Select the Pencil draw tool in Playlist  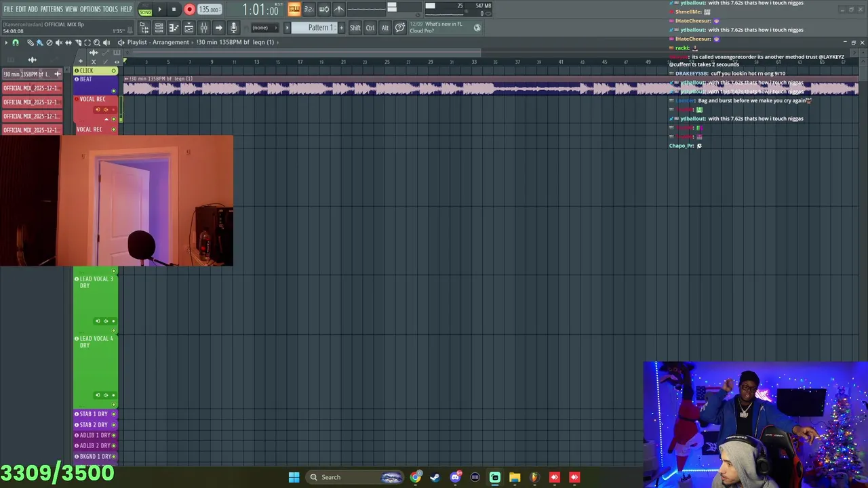[x=30, y=42]
